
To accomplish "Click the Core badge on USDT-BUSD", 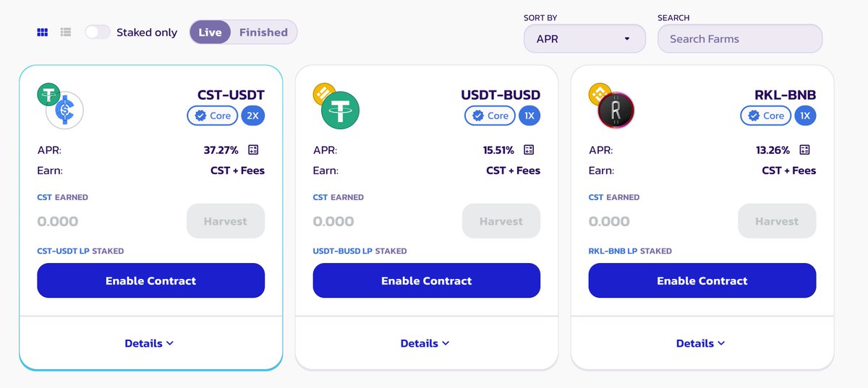I will tap(490, 116).
